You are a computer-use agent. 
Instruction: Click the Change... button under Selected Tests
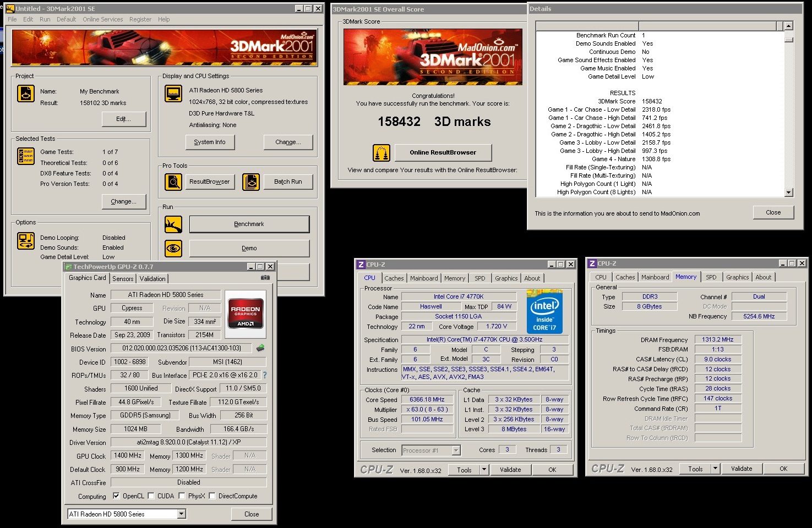tap(124, 201)
